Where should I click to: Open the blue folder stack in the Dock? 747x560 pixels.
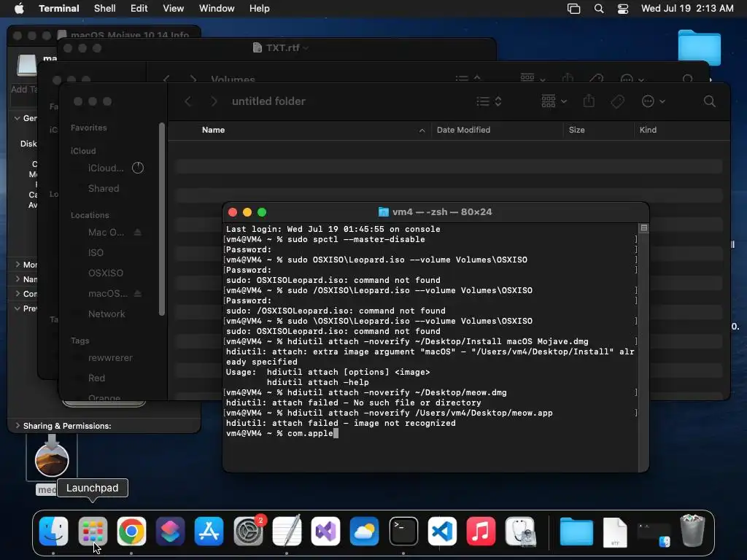coord(576,531)
